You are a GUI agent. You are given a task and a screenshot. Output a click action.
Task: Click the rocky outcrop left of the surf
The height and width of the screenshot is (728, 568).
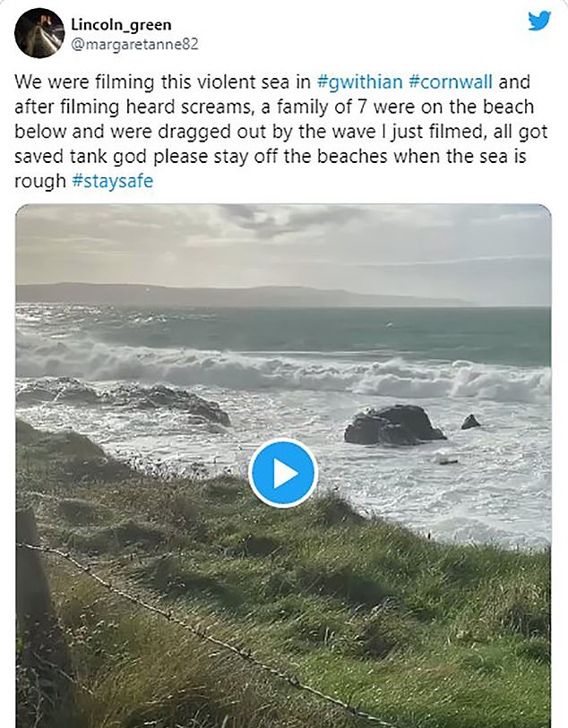click(140, 399)
